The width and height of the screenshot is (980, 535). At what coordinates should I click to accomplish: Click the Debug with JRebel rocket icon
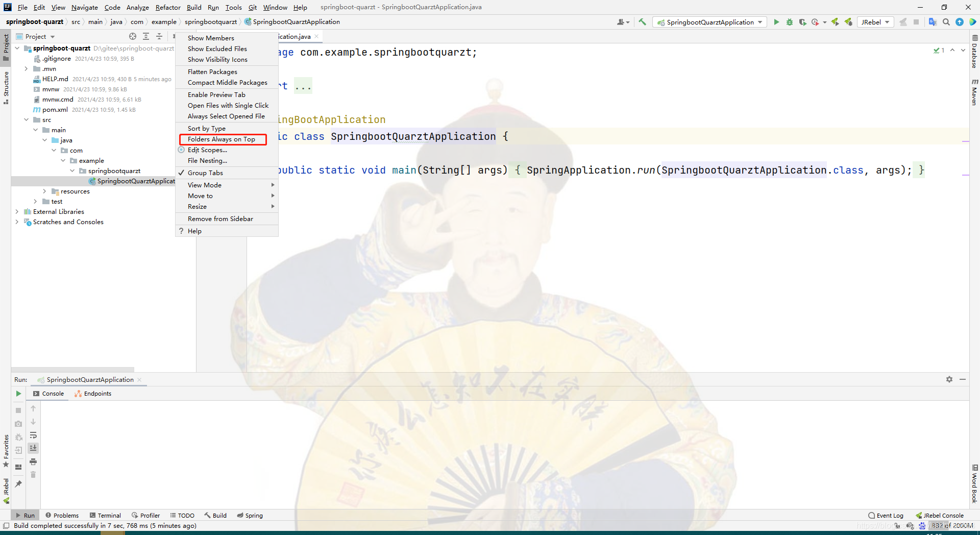848,22
